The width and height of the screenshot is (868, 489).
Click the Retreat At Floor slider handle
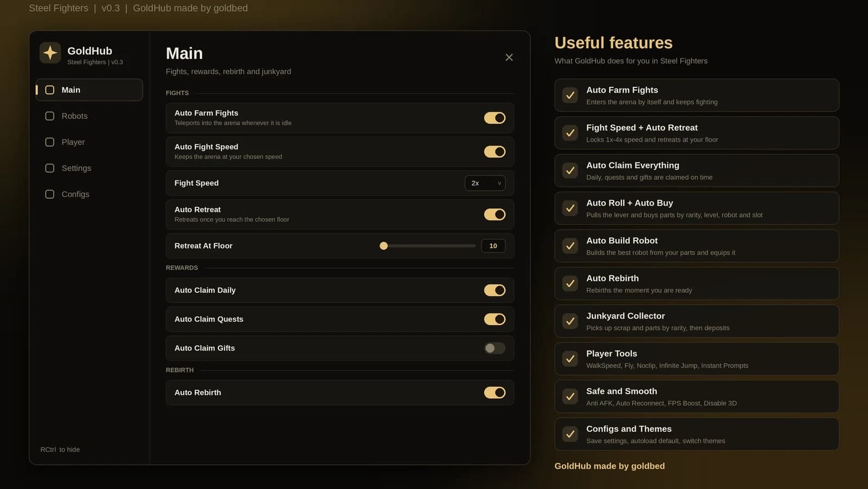click(384, 246)
